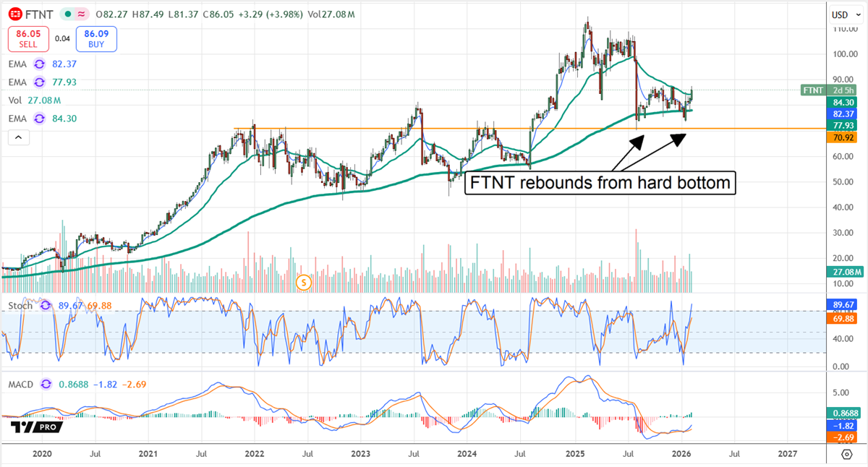The height and width of the screenshot is (467, 868).
Task: Click the circled S split marker on the volume pane
Action: tap(303, 283)
